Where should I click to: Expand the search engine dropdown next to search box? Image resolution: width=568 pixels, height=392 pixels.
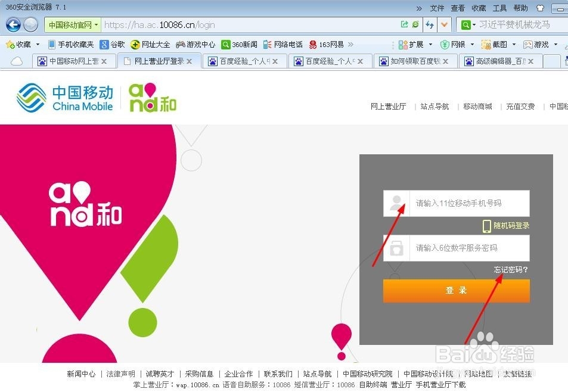pos(473,24)
